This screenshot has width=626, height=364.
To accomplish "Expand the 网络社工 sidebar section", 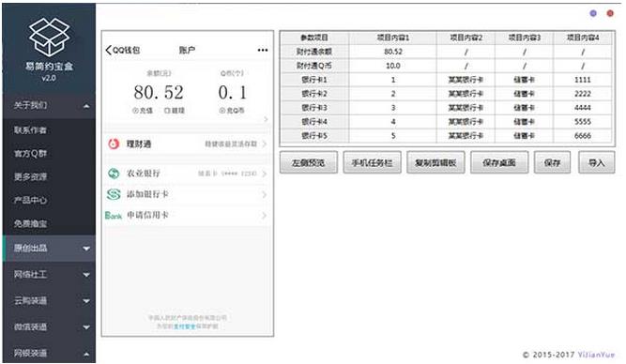I will pos(49,275).
